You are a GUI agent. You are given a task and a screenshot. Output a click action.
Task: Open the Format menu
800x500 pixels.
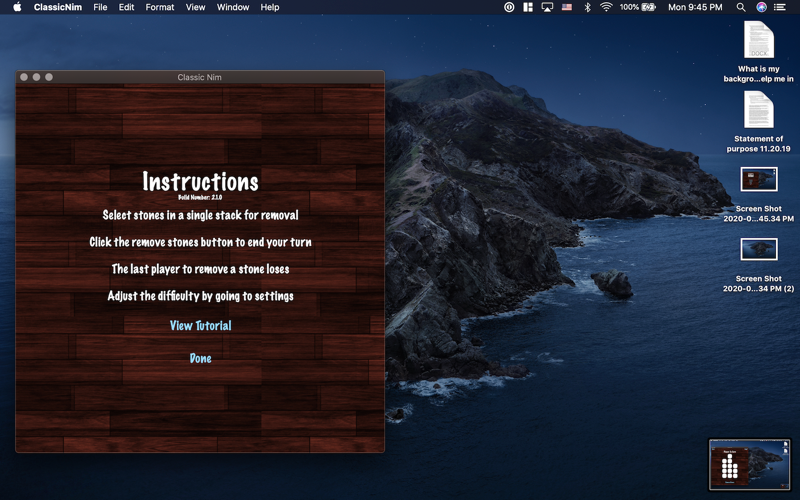(x=160, y=7)
